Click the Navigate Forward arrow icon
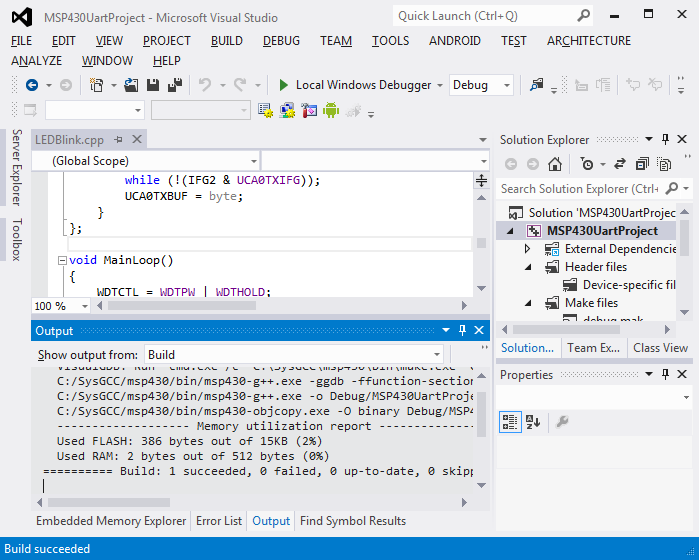 [66, 85]
